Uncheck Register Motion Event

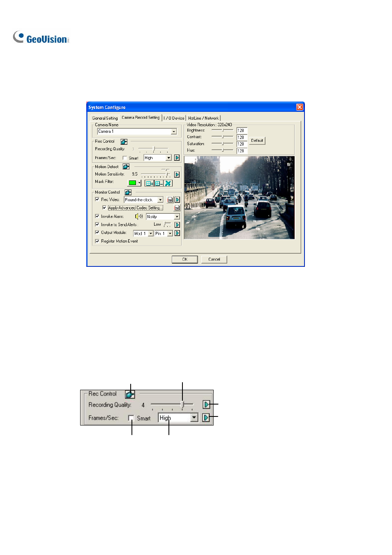coord(97,241)
